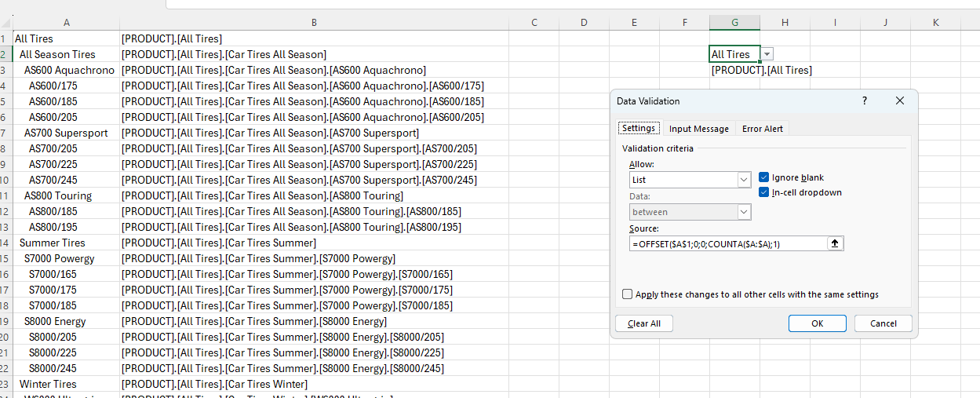980x398 pixels.
Task: Click cell AS800 Touring in column A
Action: coord(66,195)
